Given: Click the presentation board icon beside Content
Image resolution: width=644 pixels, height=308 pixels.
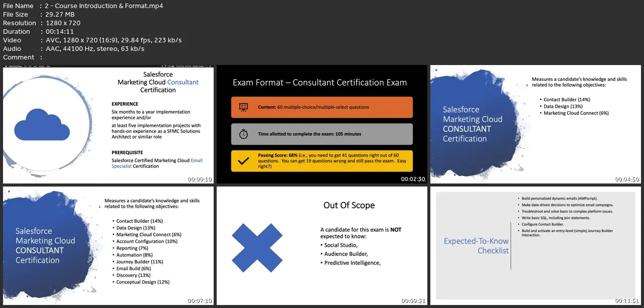Looking at the screenshot, I should [x=243, y=107].
